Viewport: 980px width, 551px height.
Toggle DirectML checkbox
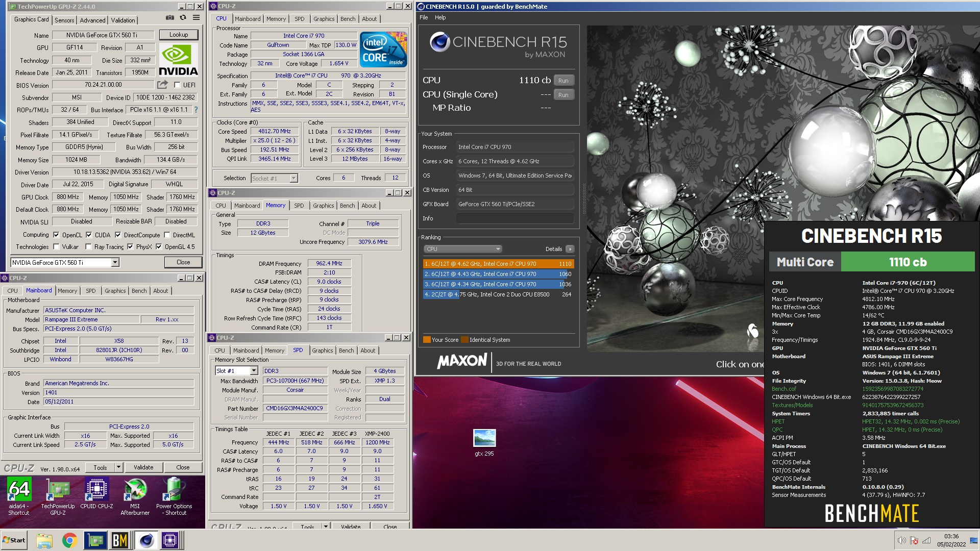[x=167, y=235]
